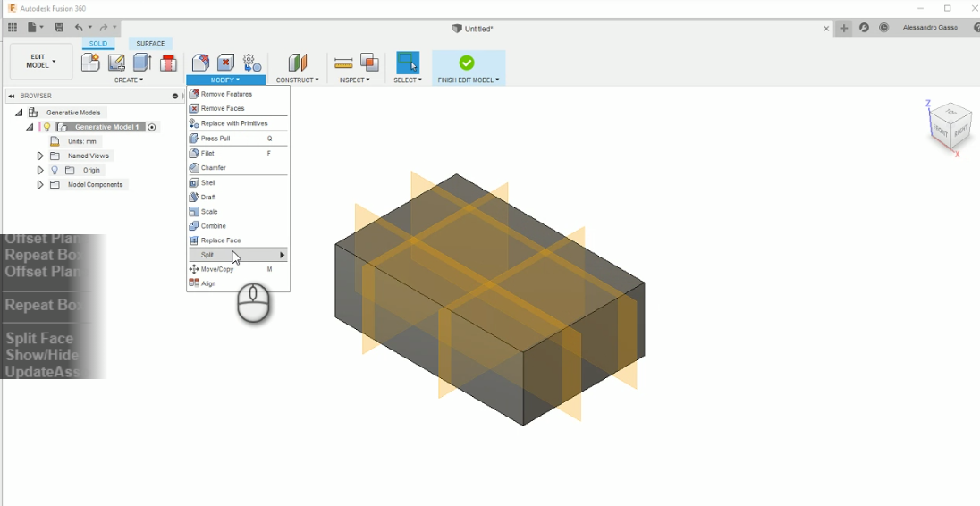Viewport: 980px width, 506px height.
Task: Click the Offset Plane construct icon
Action: pos(298,63)
